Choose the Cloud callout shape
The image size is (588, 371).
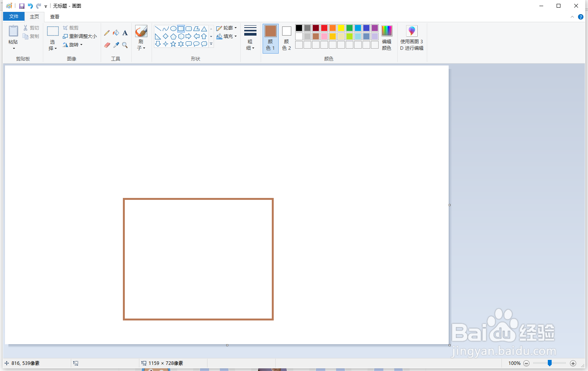coord(204,44)
